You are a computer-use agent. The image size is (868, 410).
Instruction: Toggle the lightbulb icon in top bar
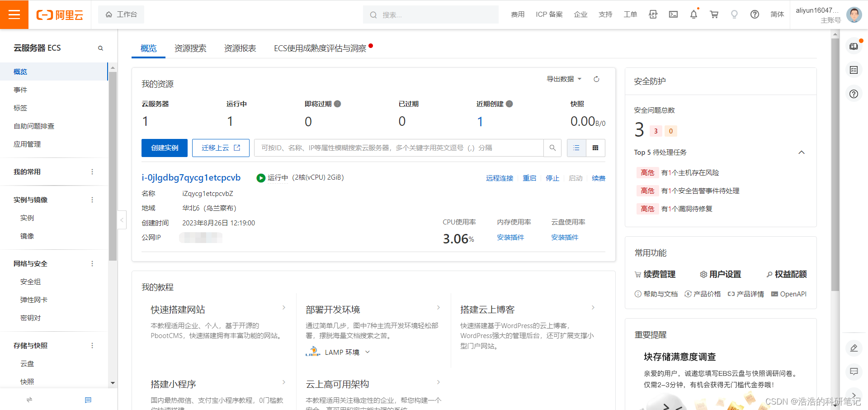click(x=734, y=14)
